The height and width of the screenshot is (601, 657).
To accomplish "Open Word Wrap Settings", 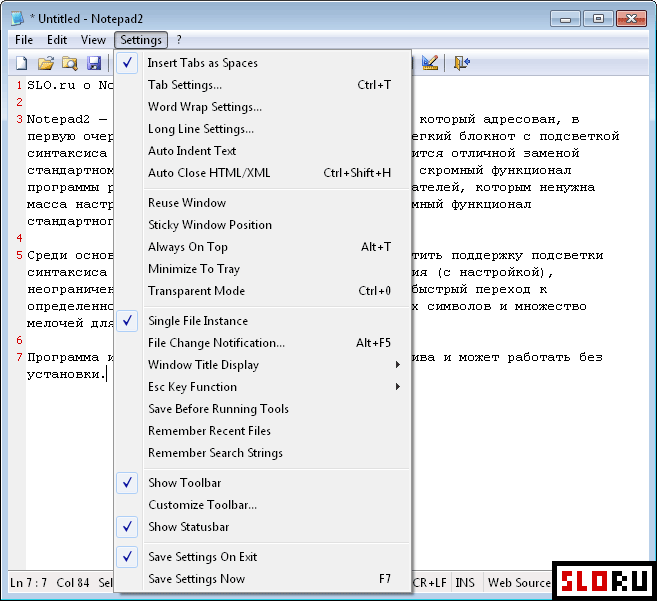I will pyautogui.click(x=262, y=107).
